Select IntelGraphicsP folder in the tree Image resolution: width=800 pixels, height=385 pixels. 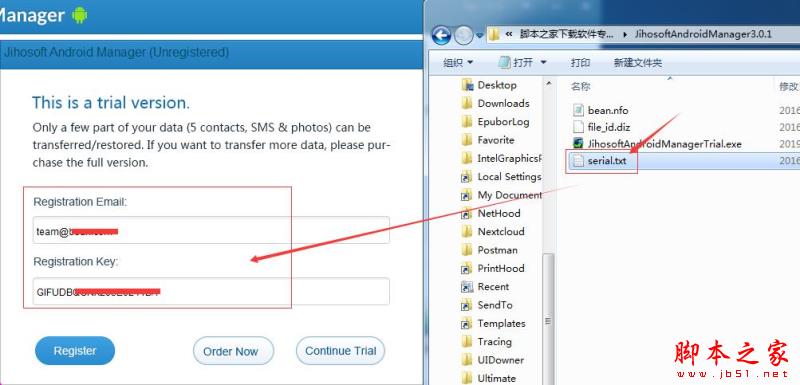click(x=509, y=159)
